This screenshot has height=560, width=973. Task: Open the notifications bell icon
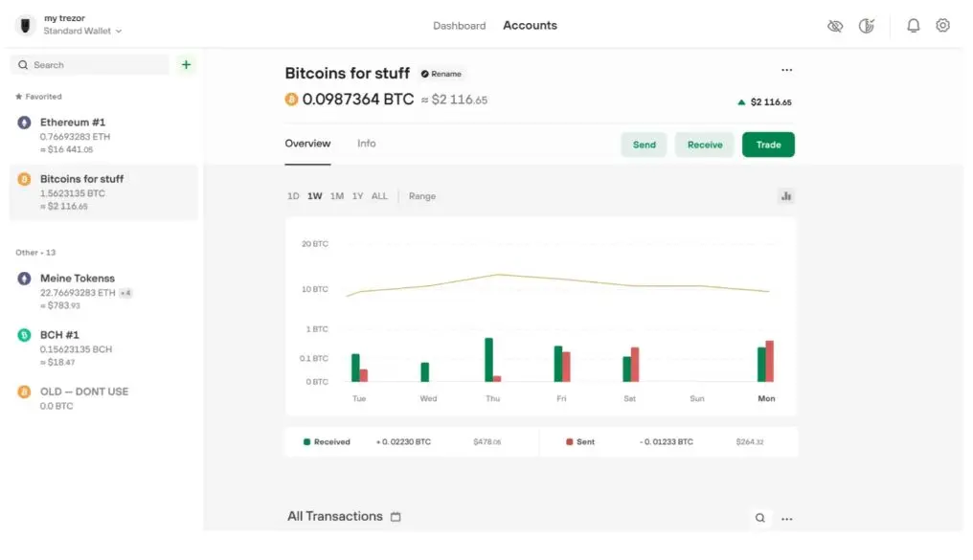[913, 26]
